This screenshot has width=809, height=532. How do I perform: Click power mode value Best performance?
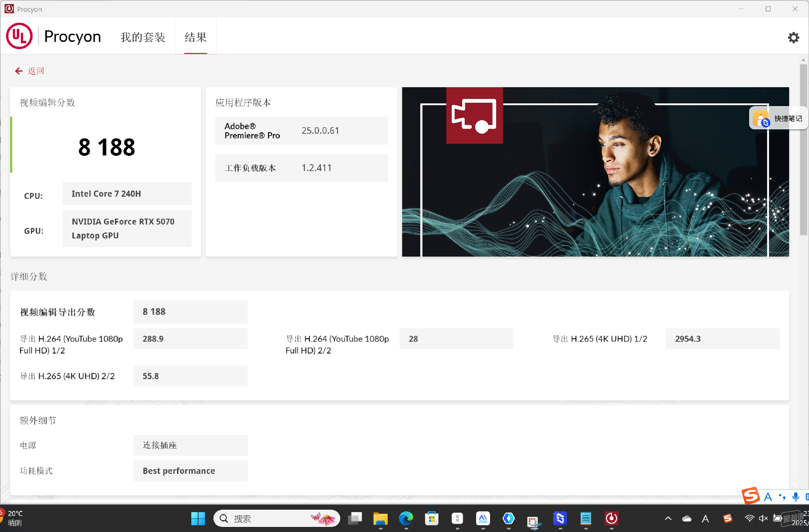[190, 471]
